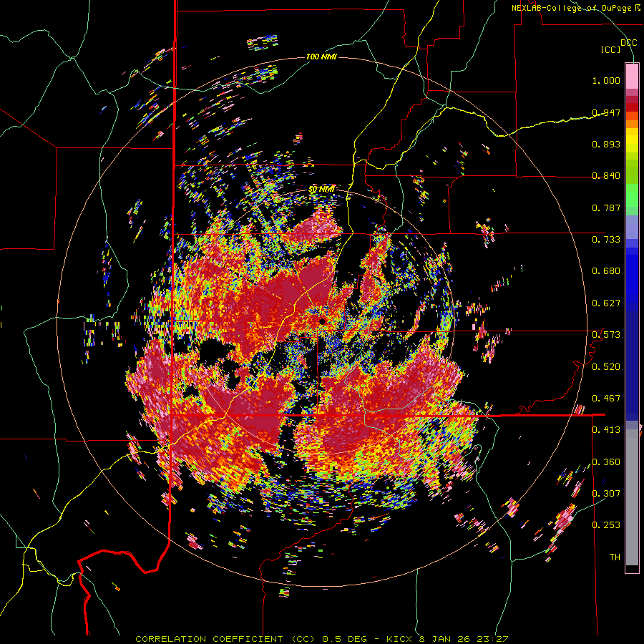Click the Correlation Coefficient product caption
Screen dimensions: 644x644
point(321,639)
